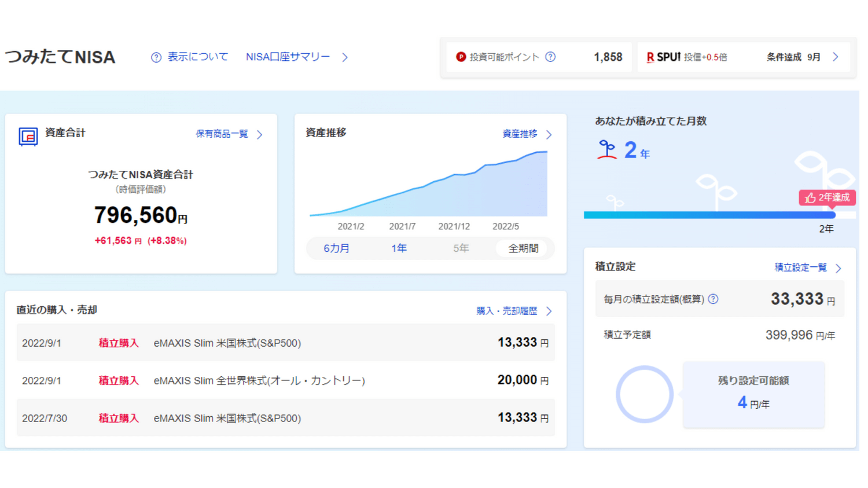
Task: Click the 資産合計 safe icon
Action: 28,136
